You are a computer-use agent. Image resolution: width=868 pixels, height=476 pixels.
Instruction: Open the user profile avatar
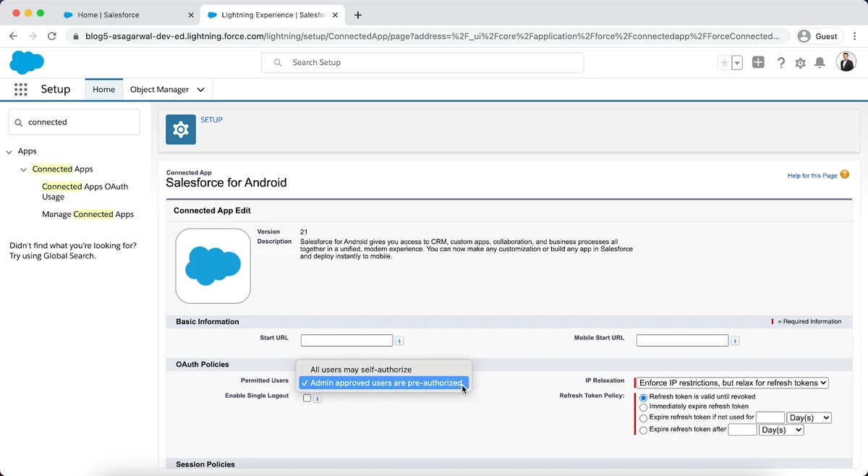tap(846, 62)
